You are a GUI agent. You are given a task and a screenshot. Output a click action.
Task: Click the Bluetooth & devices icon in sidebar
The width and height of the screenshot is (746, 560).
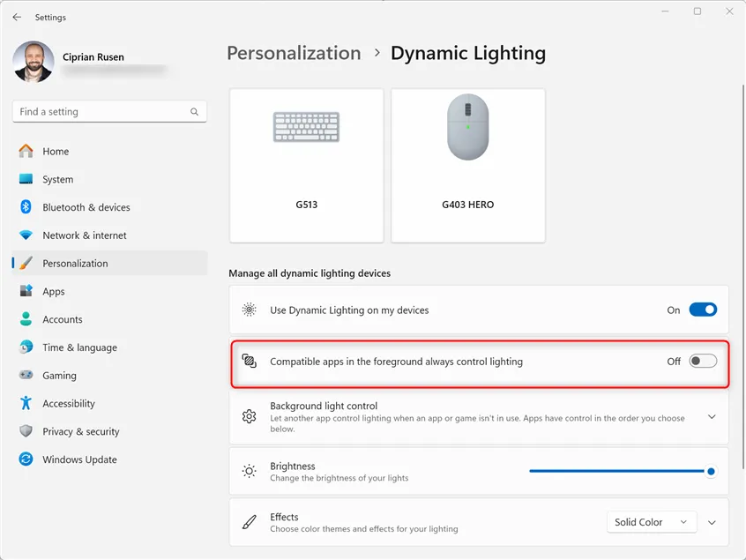tap(26, 207)
